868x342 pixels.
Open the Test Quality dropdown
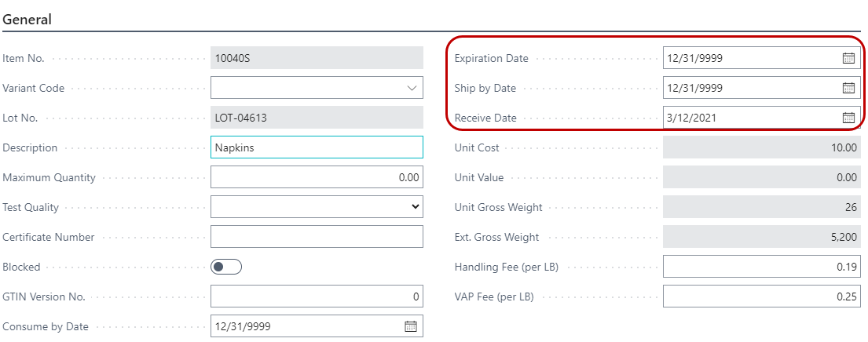pos(415,207)
